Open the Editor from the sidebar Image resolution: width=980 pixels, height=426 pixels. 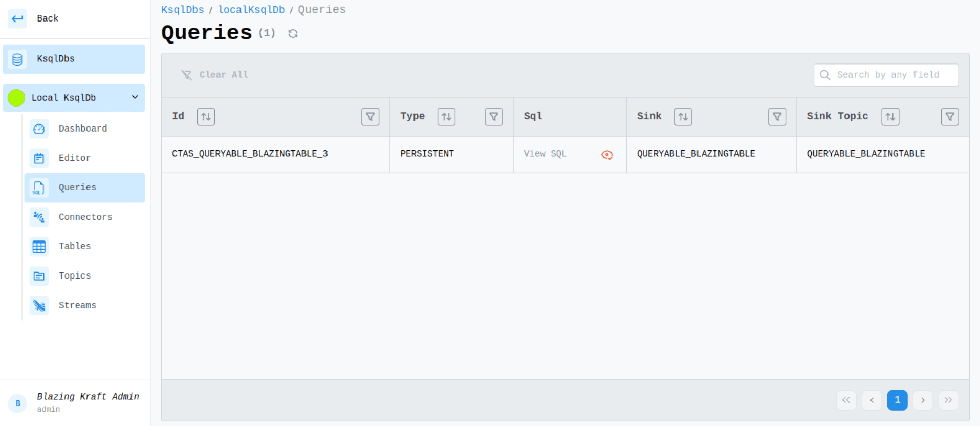(x=74, y=158)
